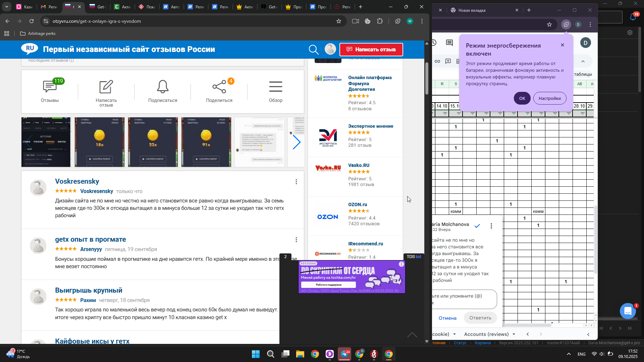Screen dimensions: 644x362
Task: Bookmark the page with the star icon
Action: pos(339,21)
